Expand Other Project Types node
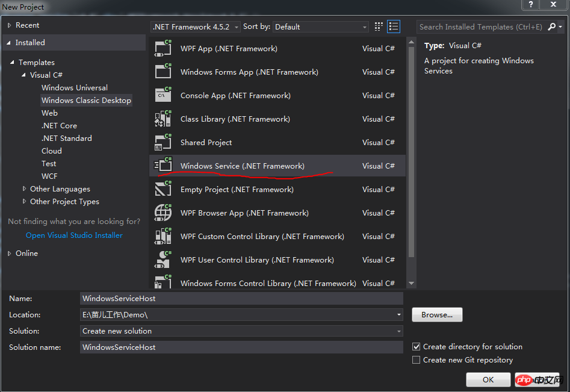The image size is (570, 392). click(x=24, y=202)
